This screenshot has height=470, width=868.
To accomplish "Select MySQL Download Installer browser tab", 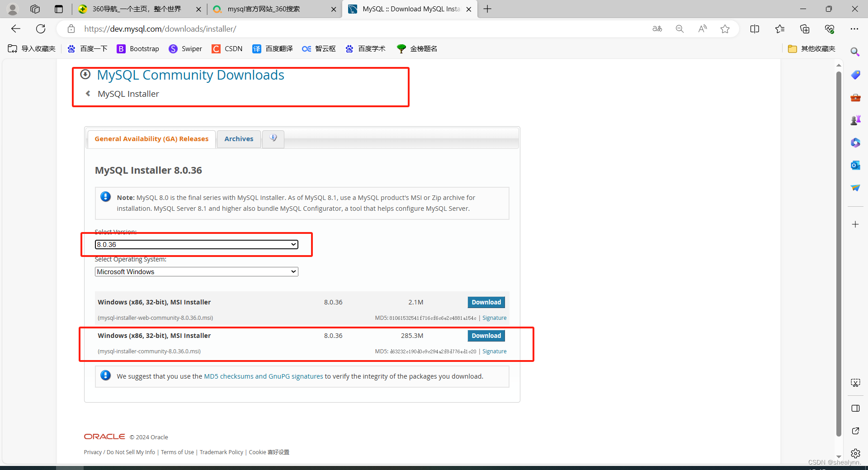I will click(410, 9).
